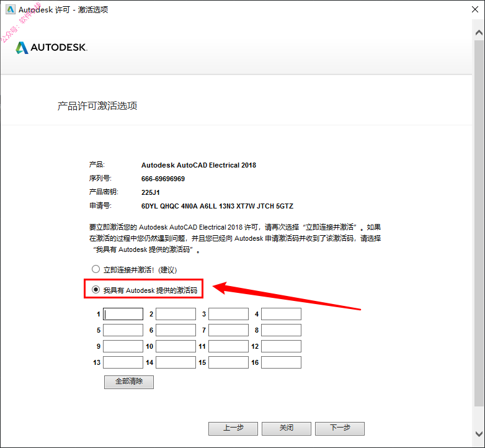Click the 关闭 button
This screenshot has height=448, width=485.
[287, 429]
